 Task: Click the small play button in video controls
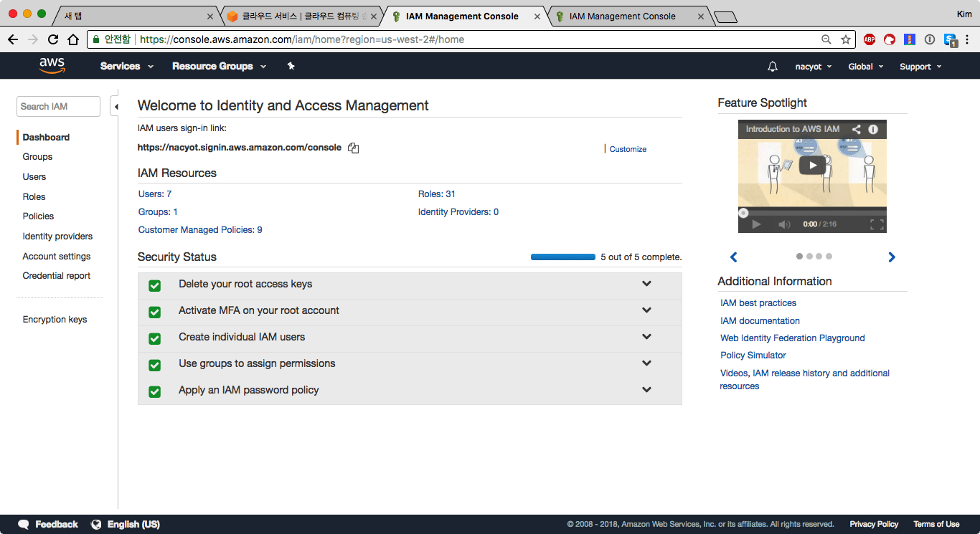point(756,224)
